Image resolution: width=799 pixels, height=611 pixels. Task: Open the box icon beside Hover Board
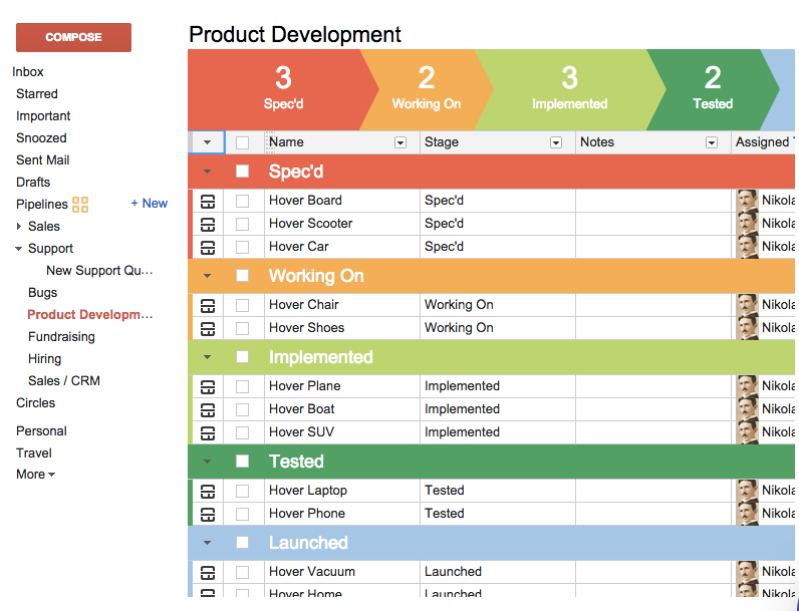pyautogui.click(x=208, y=201)
